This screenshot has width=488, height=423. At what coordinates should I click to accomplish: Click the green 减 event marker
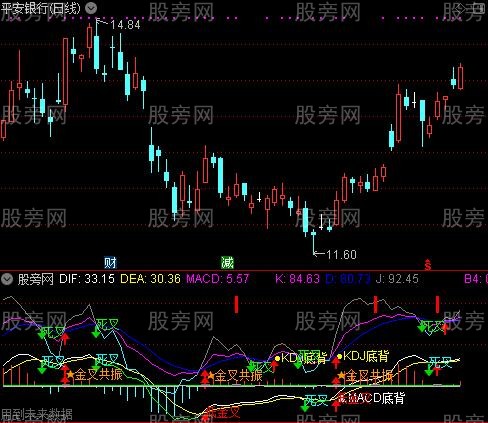click(227, 263)
